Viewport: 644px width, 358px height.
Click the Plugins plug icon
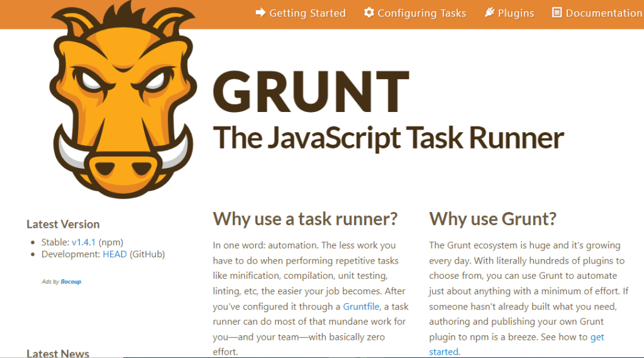[x=489, y=13]
